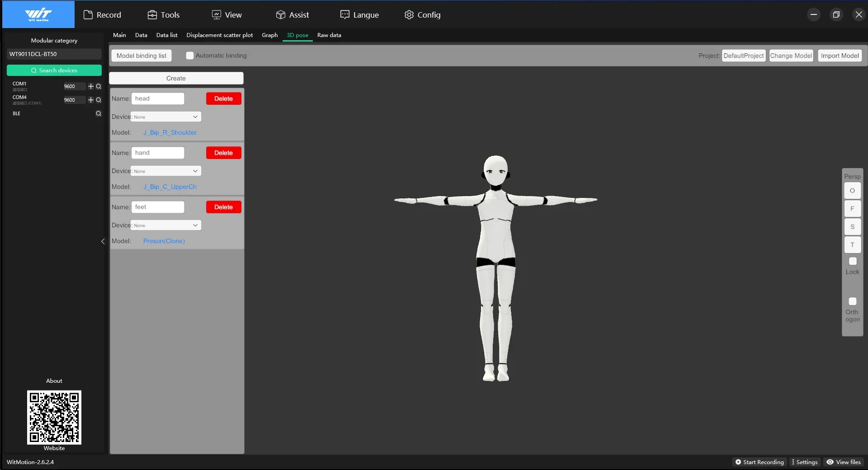The height and width of the screenshot is (470, 868).
Task: Click the search icon for COM4
Action: pyautogui.click(x=99, y=100)
